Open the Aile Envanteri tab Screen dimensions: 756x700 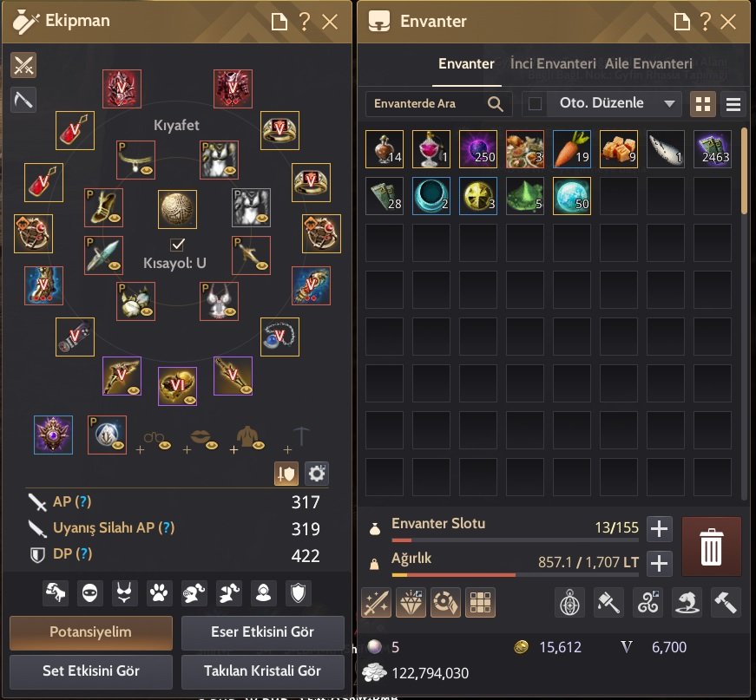[648, 63]
